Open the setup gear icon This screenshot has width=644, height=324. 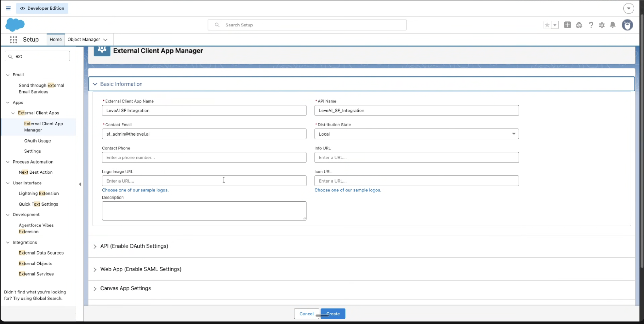pos(602,25)
